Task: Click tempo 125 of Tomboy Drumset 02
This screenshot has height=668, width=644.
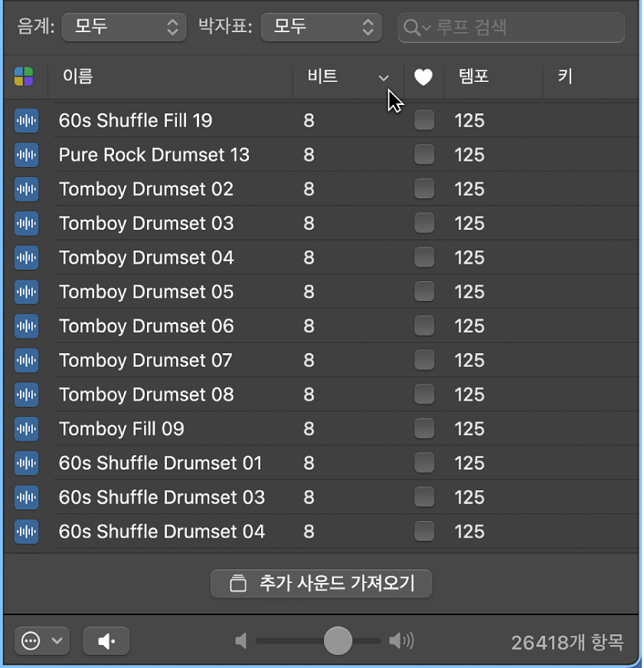Action: coord(469,189)
